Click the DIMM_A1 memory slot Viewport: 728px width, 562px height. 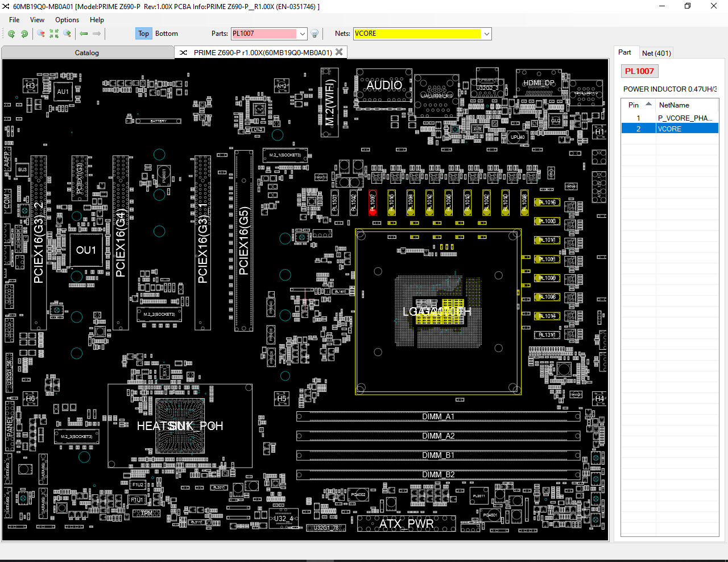click(438, 416)
